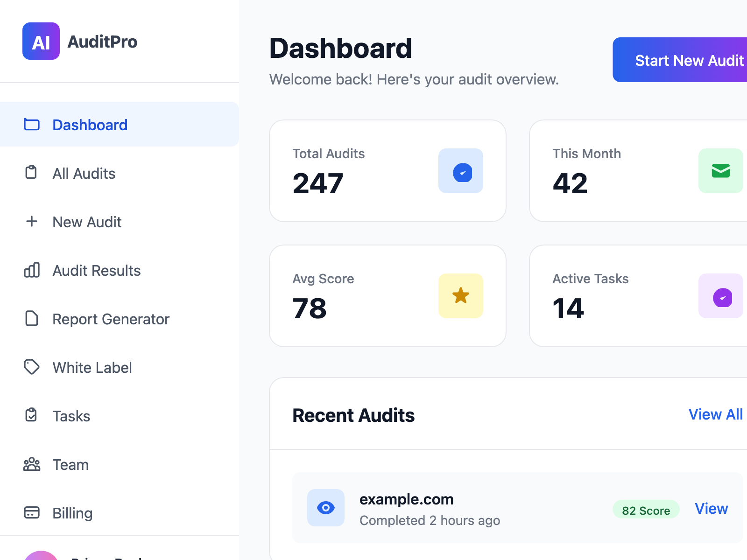
Task: Go to the Team page
Action: pyautogui.click(x=120, y=464)
